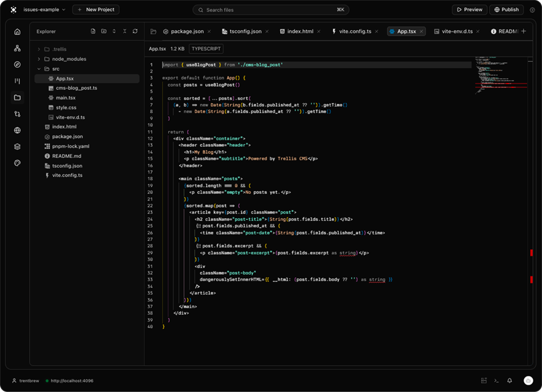The height and width of the screenshot is (392, 542).
Task: Click the Publish button
Action: point(507,10)
